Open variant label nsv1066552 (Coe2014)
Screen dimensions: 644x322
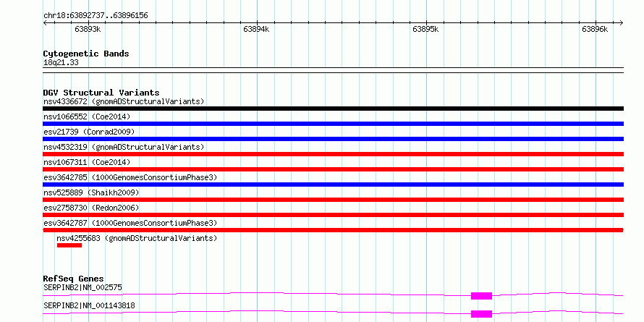pyautogui.click(x=87, y=116)
